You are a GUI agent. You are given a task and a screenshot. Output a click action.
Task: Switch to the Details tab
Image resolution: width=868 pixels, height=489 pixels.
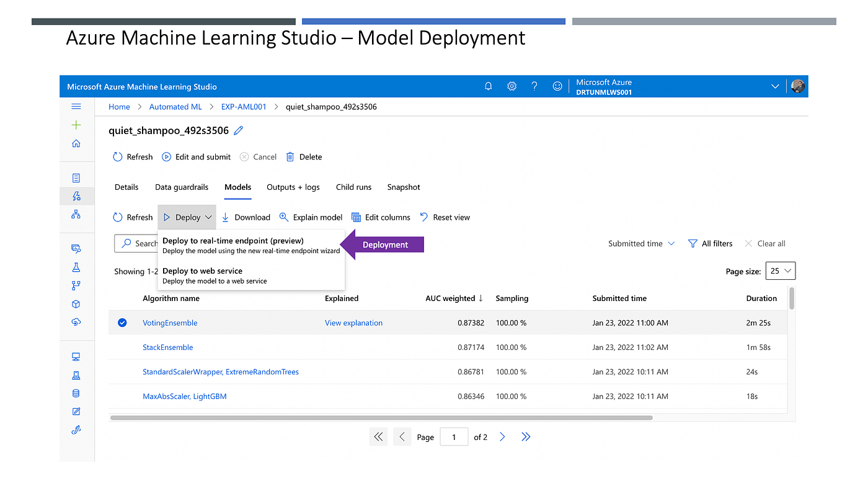coord(126,187)
